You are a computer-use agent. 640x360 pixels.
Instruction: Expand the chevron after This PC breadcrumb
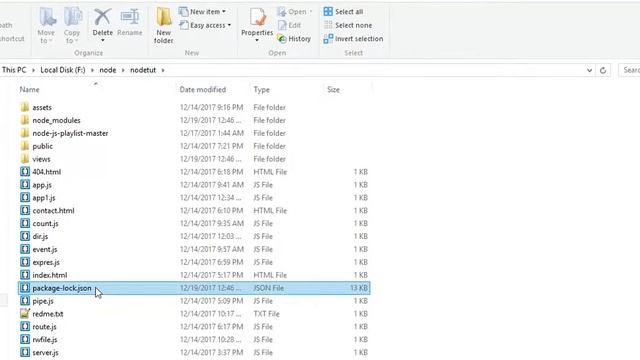coord(33,70)
